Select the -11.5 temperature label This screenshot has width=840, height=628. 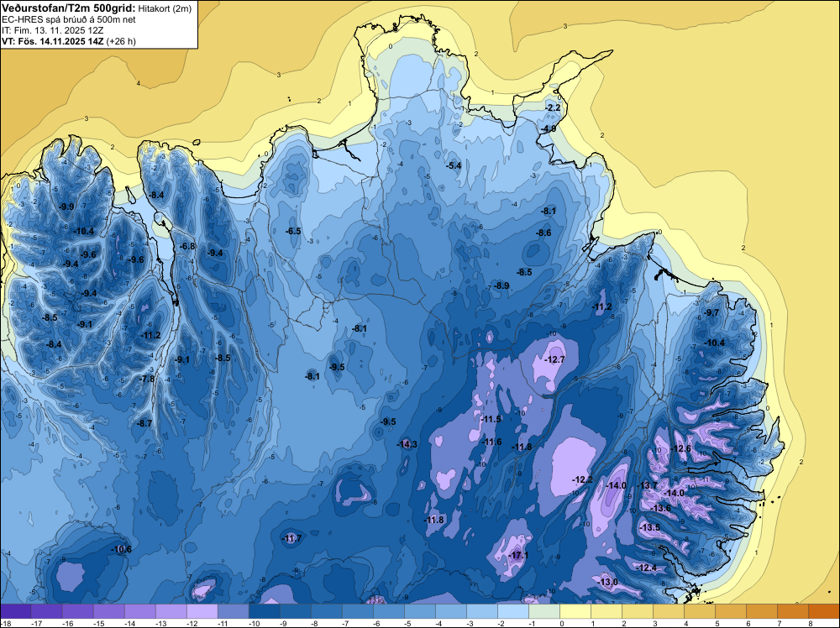click(x=491, y=419)
